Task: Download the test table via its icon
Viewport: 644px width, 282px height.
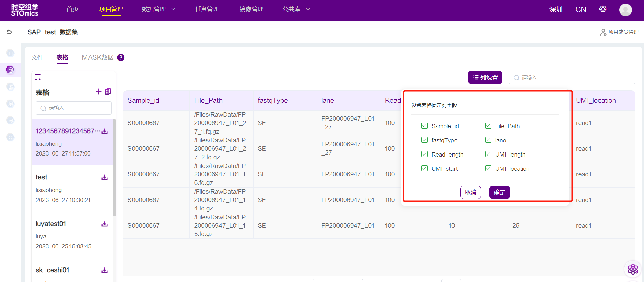Action: (x=105, y=177)
